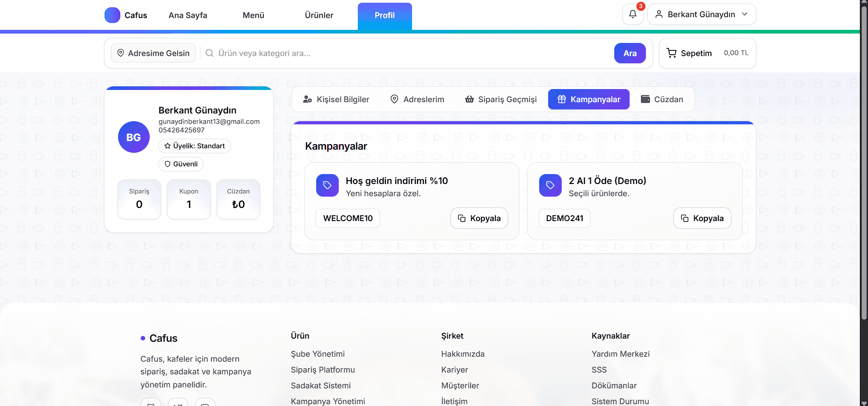Click the red notification count badge
The height and width of the screenshot is (406, 868).
pyautogui.click(x=640, y=6)
